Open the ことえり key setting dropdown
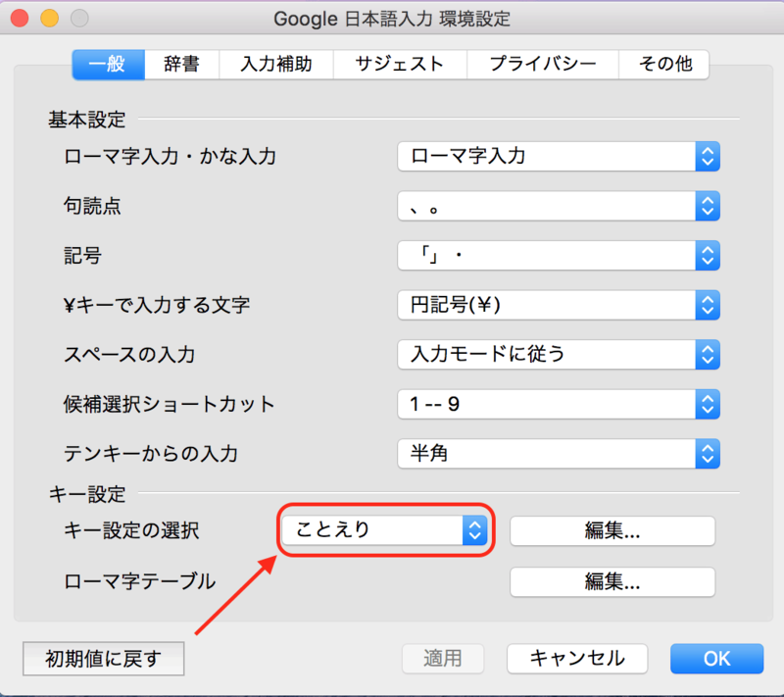 [x=384, y=530]
